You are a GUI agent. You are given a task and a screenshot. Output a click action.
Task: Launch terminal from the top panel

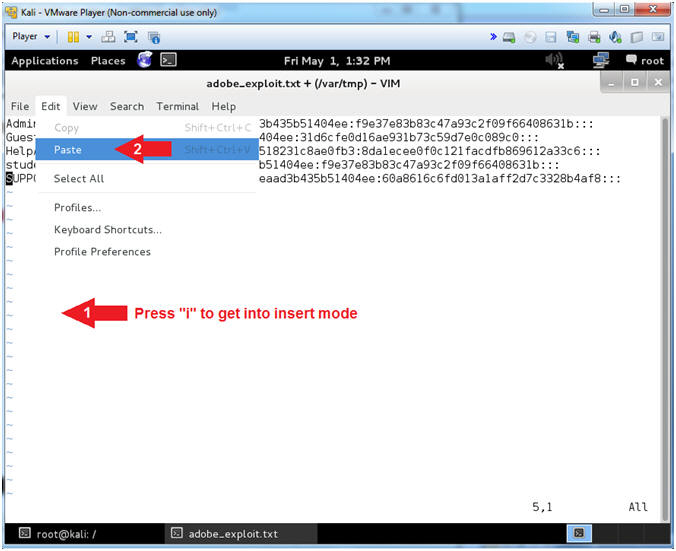[169, 60]
